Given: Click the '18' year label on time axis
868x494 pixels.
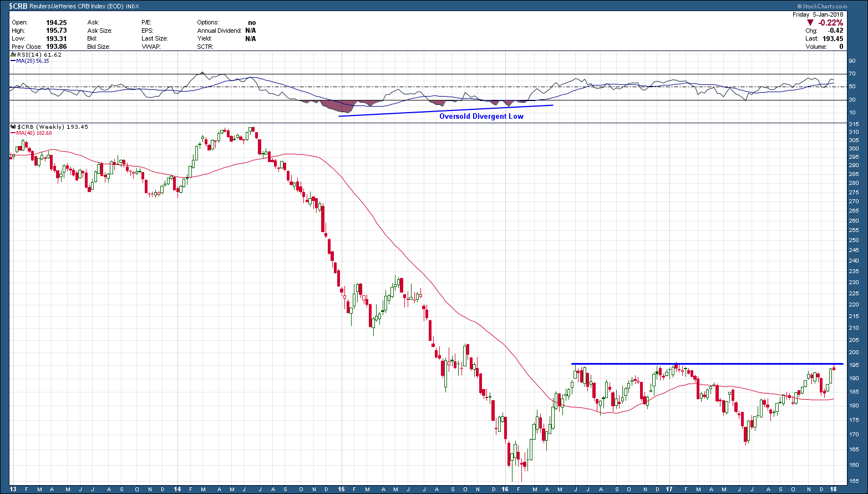Looking at the screenshot, I should pos(834,490).
